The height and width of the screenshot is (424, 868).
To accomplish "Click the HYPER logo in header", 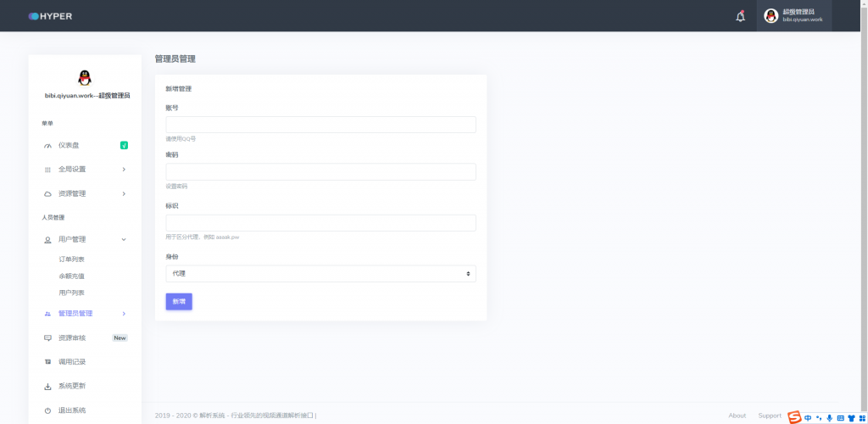I will tap(50, 16).
